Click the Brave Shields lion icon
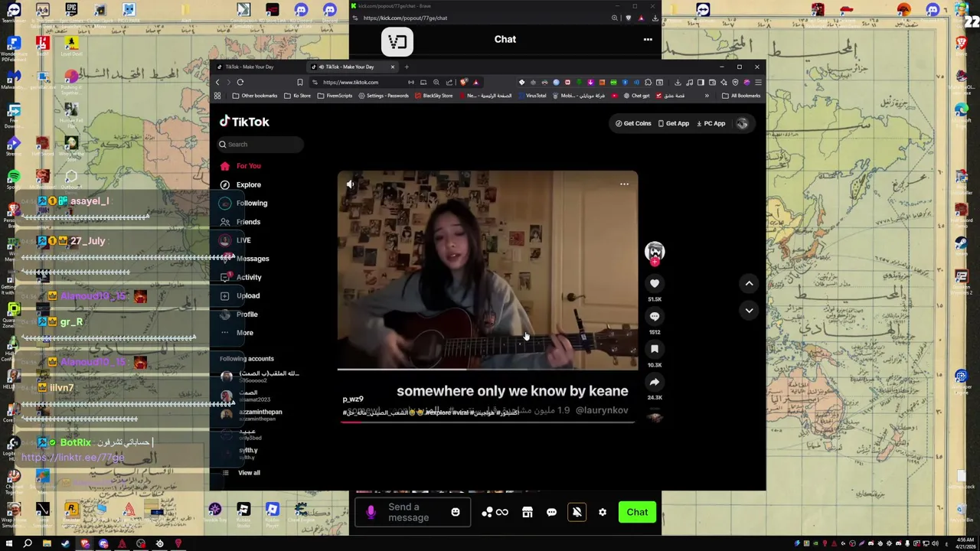 [464, 83]
